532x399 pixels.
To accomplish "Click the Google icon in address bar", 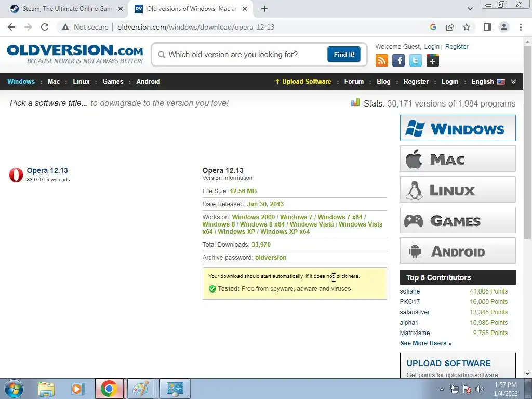I will pyautogui.click(x=433, y=27).
